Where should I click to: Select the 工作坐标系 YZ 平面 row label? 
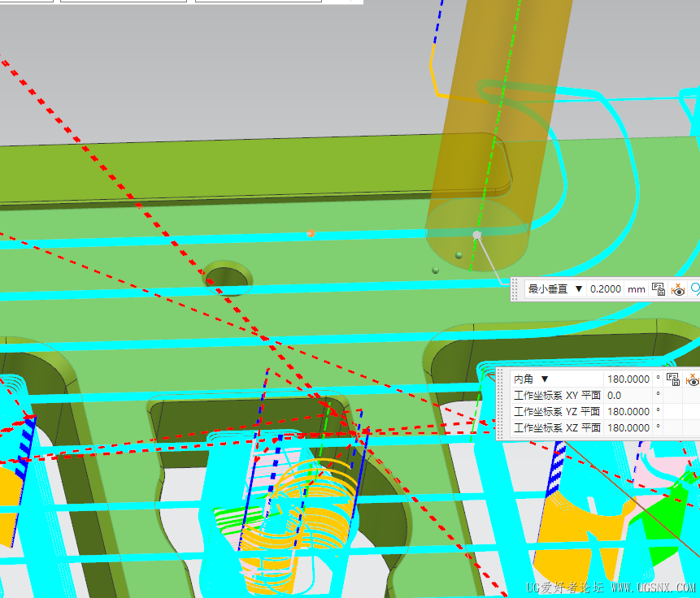click(557, 411)
